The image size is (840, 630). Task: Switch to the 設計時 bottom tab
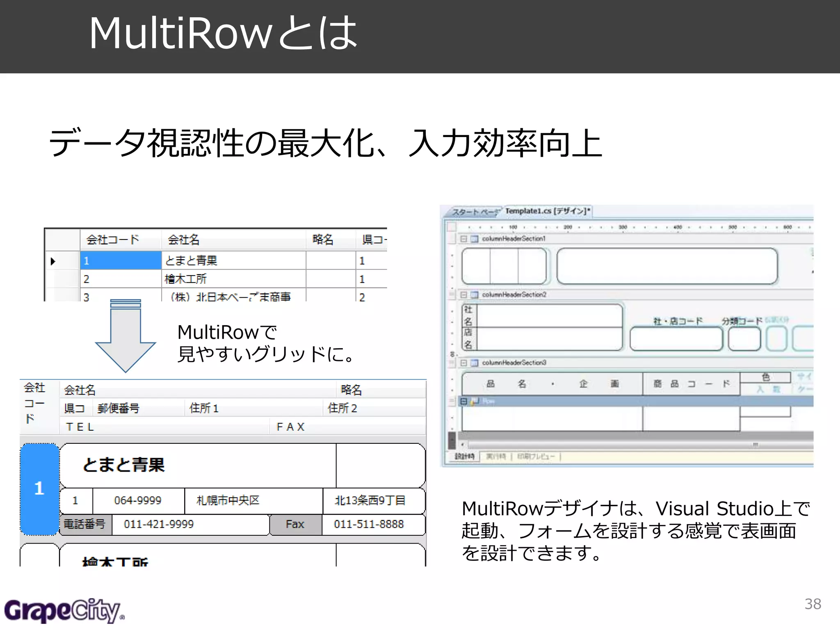464,457
